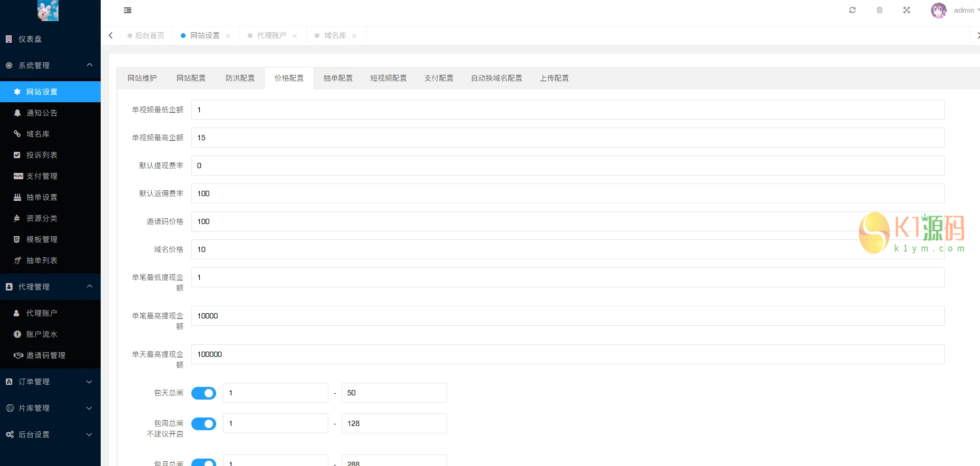This screenshot has height=466, width=980.
Task: Switch to the 防洪配置 tab
Action: pos(240,78)
